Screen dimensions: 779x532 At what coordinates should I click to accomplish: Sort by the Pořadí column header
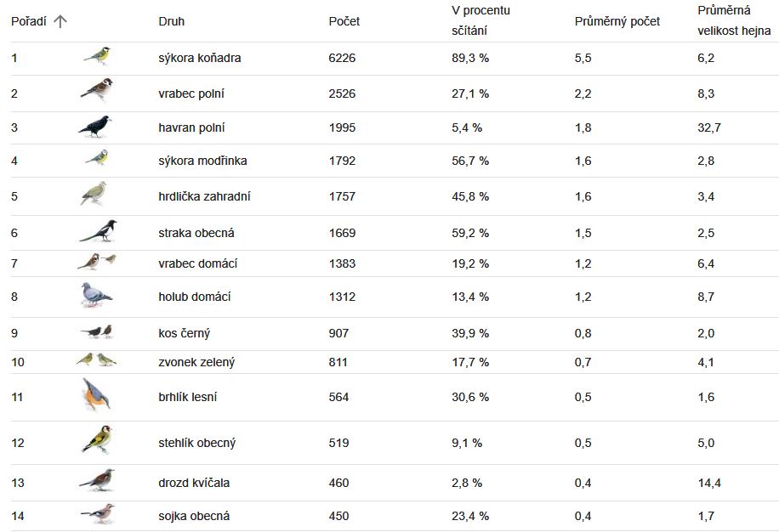pyautogui.click(x=29, y=21)
